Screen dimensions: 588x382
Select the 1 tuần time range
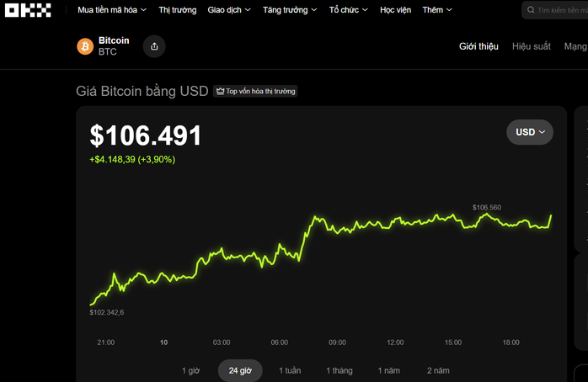(289, 370)
